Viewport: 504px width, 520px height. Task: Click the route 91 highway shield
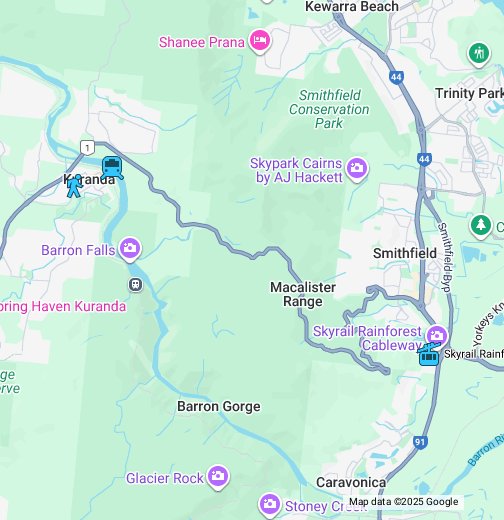420,442
